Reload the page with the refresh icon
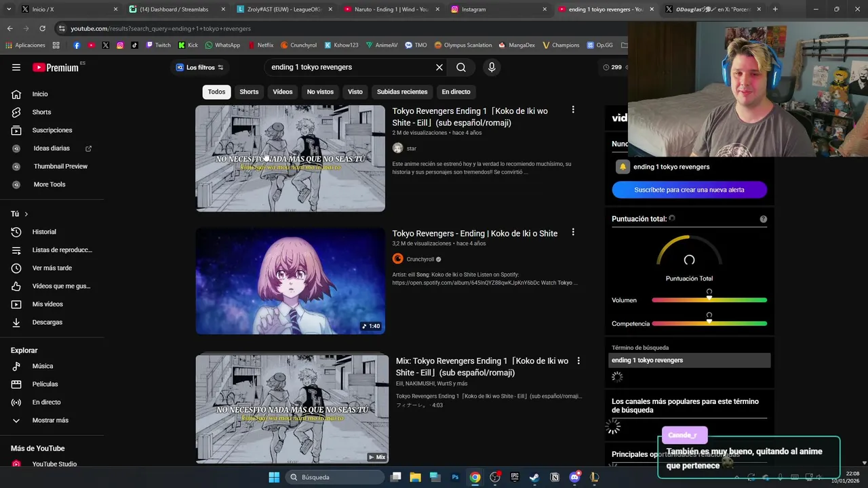The height and width of the screenshot is (488, 868). click(42, 28)
